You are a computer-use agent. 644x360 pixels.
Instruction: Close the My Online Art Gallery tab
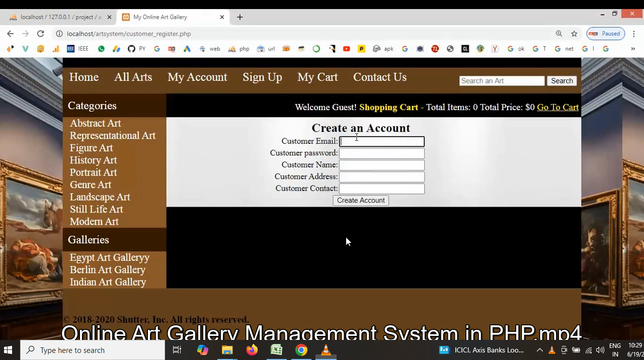pos(222,17)
